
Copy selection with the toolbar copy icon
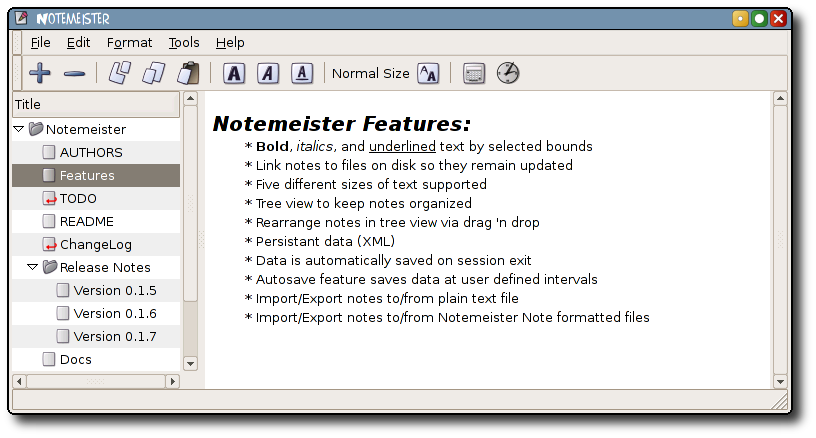point(154,73)
